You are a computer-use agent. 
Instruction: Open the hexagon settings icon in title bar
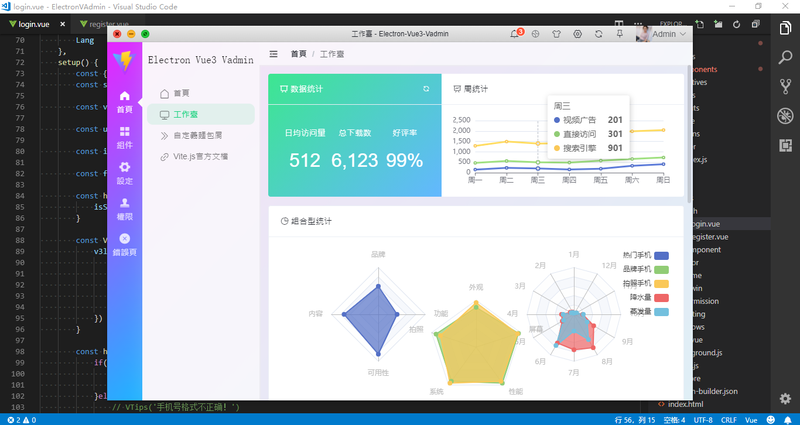(578, 34)
